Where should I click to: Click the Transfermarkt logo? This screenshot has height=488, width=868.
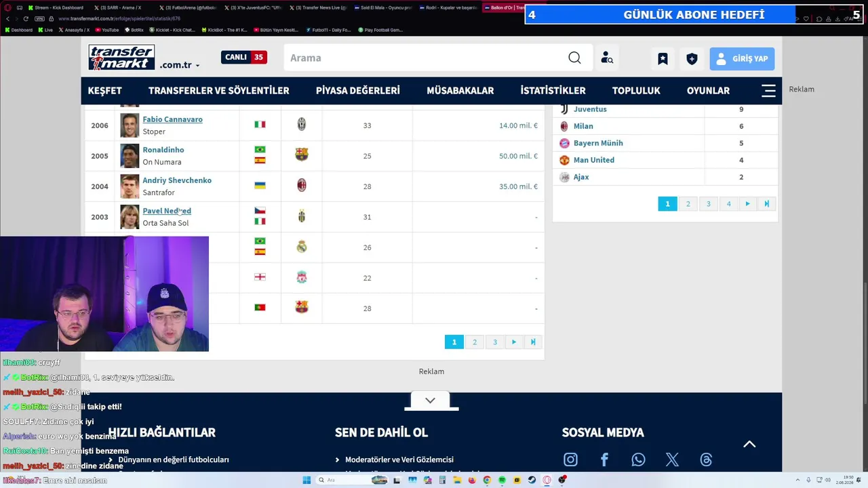coord(121,58)
